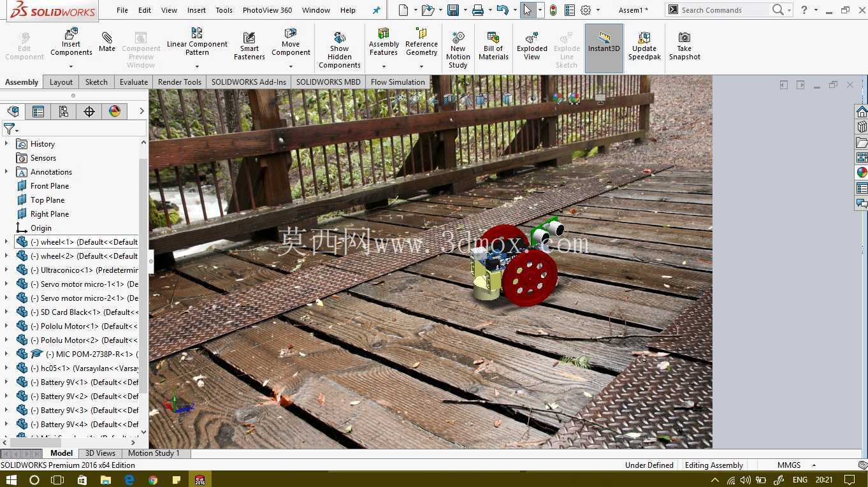This screenshot has width=868, height=487.
Task: Open the Motion Study 1 tab
Action: point(154,453)
